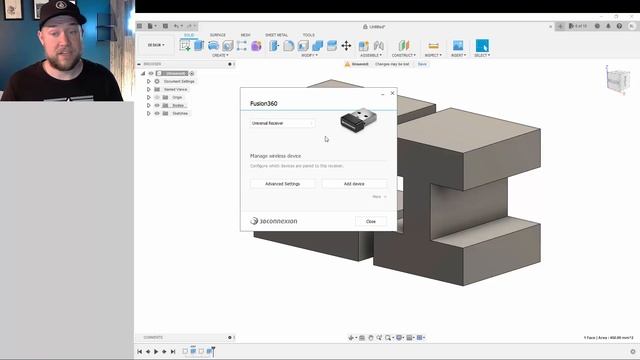Jump to timeline start
This screenshot has height=360, width=640.
pyautogui.click(x=140, y=351)
